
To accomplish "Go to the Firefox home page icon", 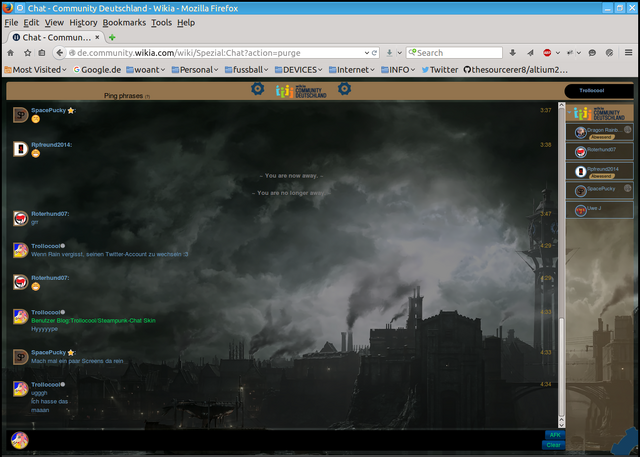I will click(11, 53).
